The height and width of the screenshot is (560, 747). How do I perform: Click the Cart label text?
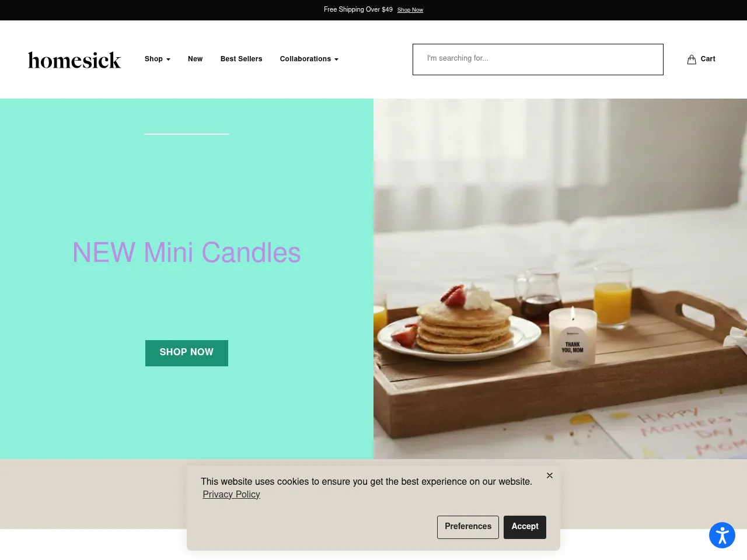(x=708, y=59)
